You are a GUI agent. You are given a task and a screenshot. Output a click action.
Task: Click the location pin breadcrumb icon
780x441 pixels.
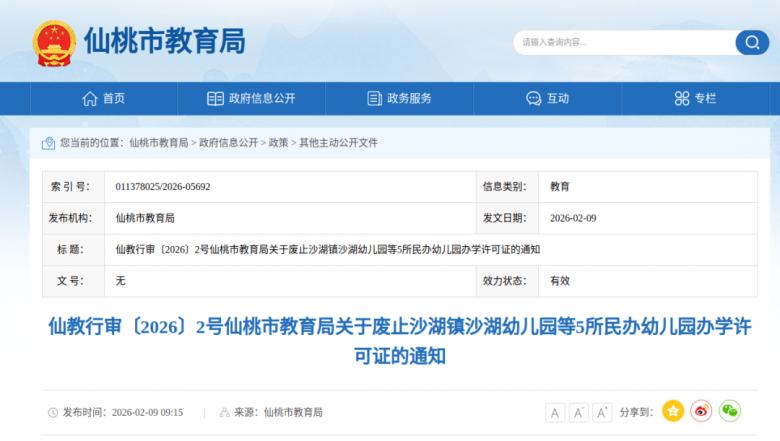[48, 143]
